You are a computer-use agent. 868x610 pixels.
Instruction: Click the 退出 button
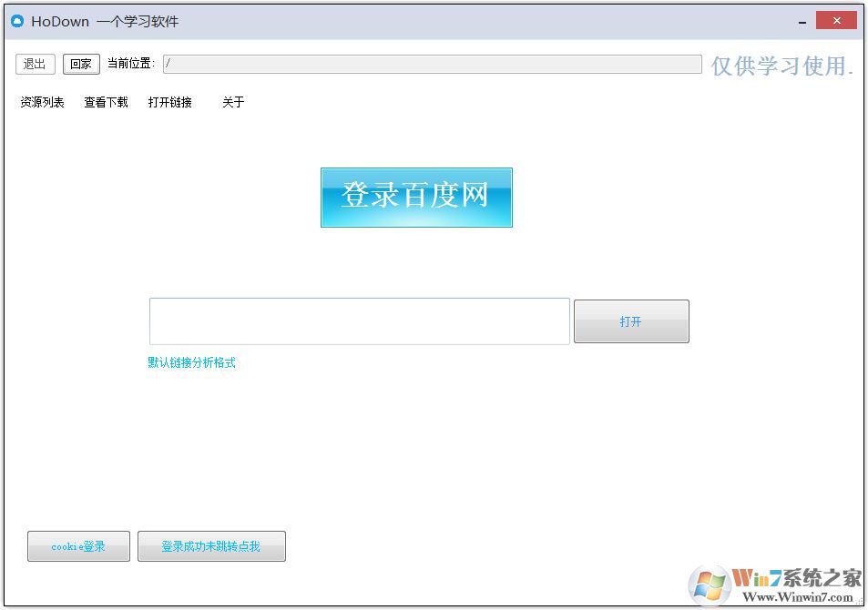(35, 64)
